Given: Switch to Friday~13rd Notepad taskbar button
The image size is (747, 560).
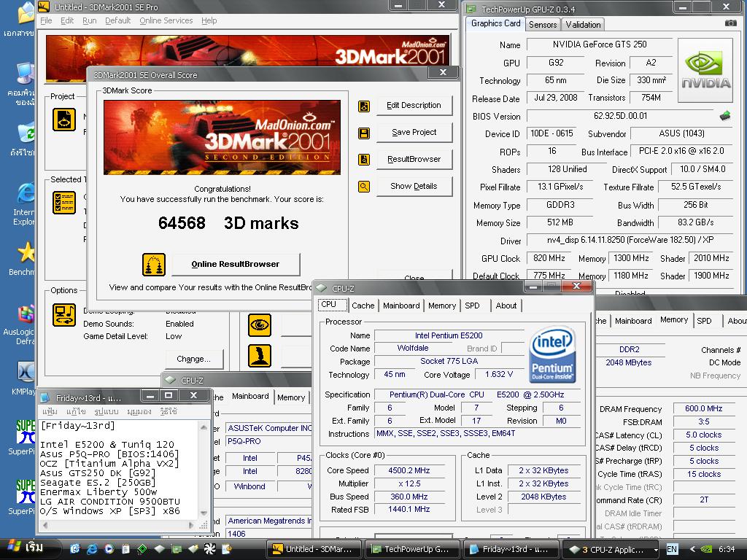Looking at the screenshot, I should pos(511,549).
